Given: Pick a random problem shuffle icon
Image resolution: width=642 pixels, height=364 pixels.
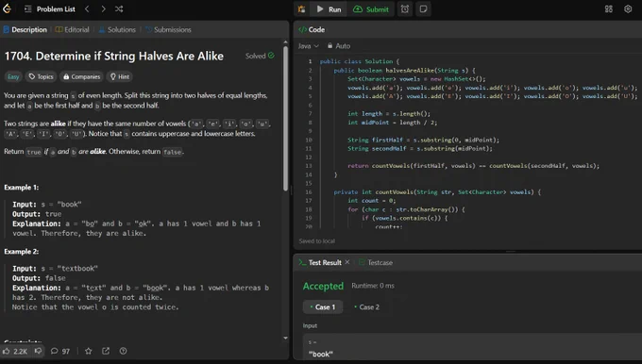Looking at the screenshot, I should point(119,9).
